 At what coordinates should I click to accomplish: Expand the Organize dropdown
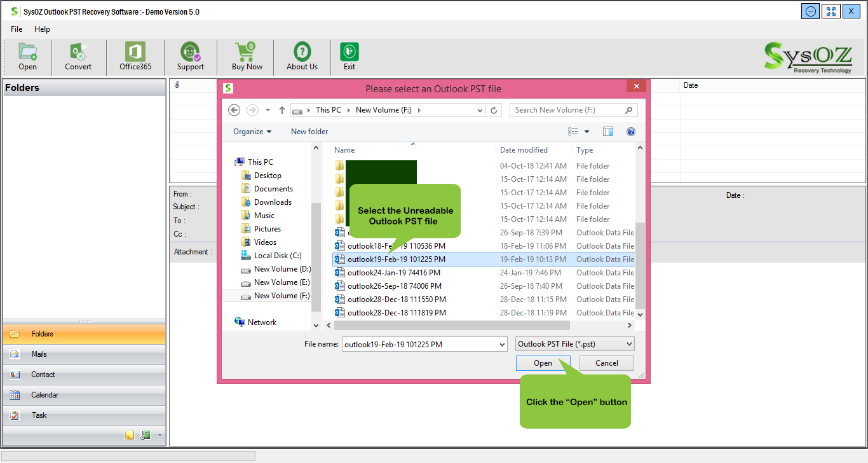coord(252,132)
